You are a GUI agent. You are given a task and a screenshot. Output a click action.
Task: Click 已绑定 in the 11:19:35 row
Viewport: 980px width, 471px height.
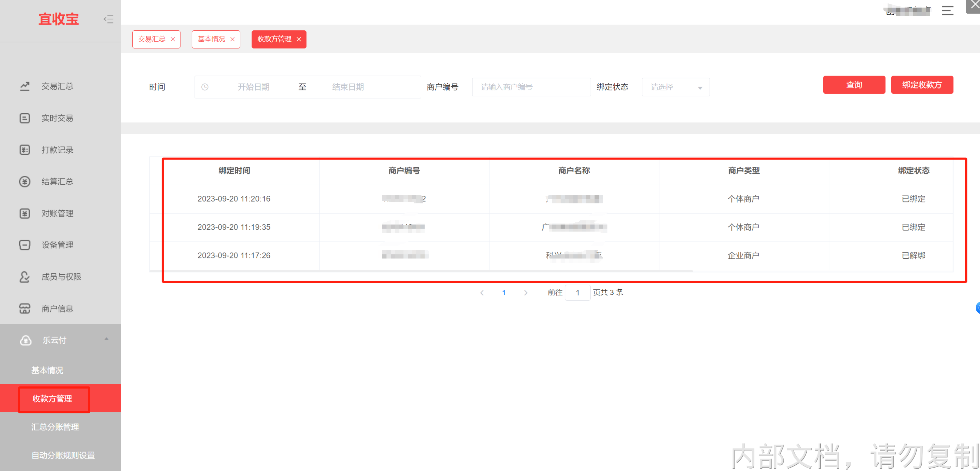coord(913,227)
